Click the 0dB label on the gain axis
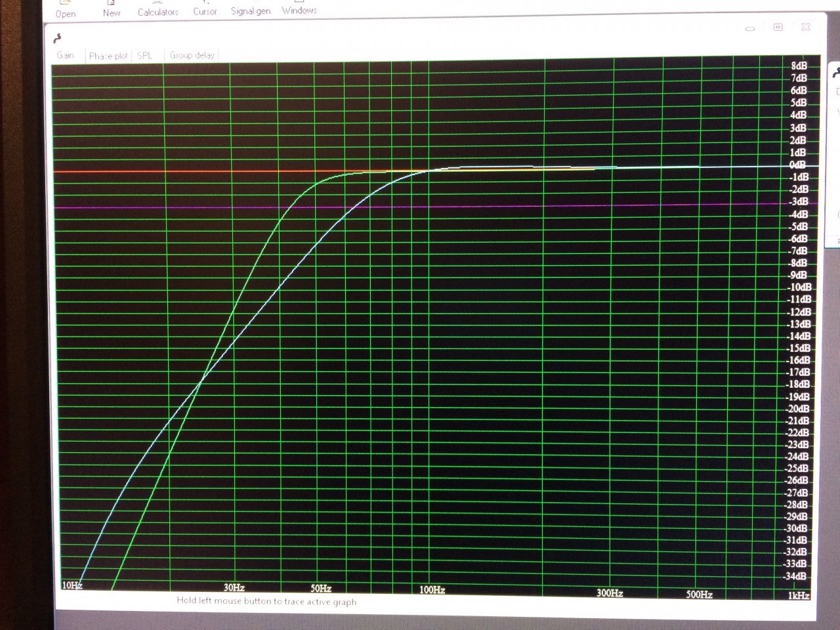This screenshot has height=630, width=840. tap(797, 165)
